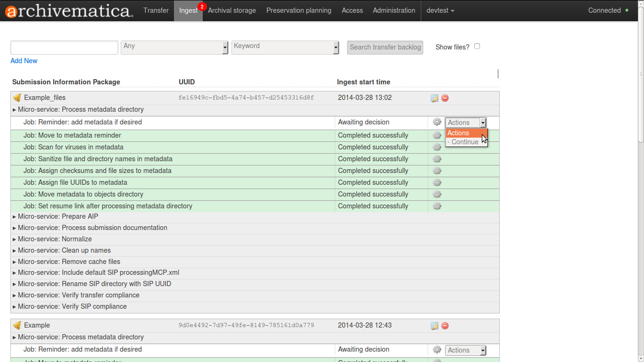
Task: Click the search query text field
Action: [64, 47]
